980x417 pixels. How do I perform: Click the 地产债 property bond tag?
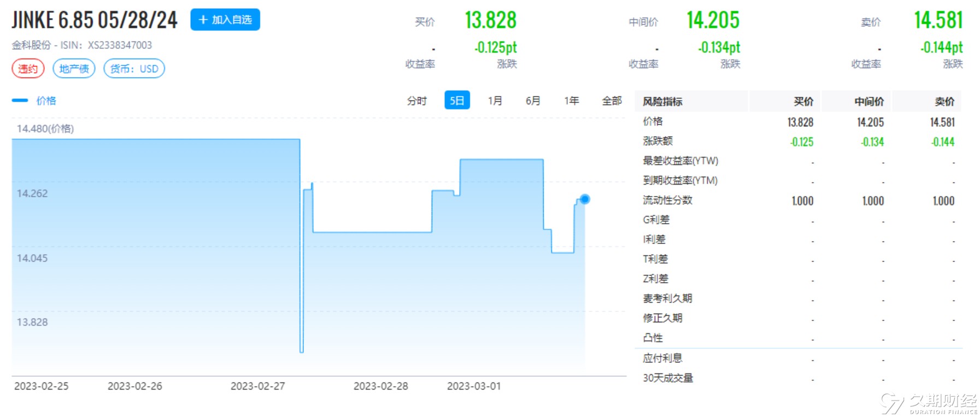[x=74, y=69]
